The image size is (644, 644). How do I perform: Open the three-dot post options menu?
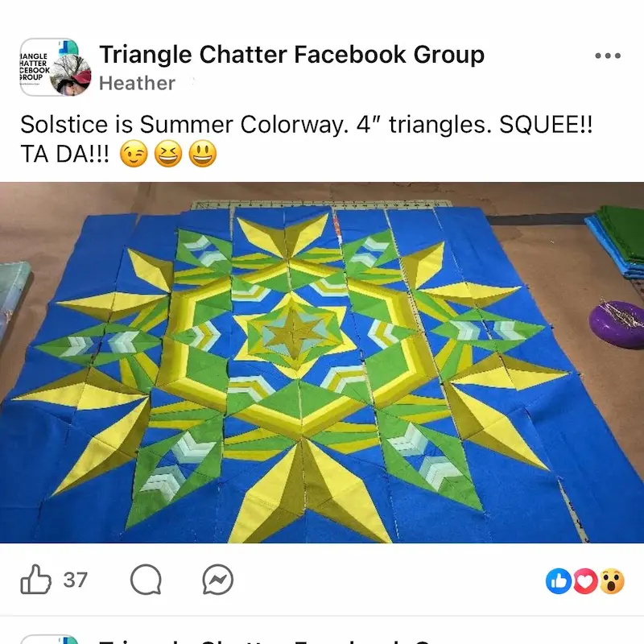608,56
